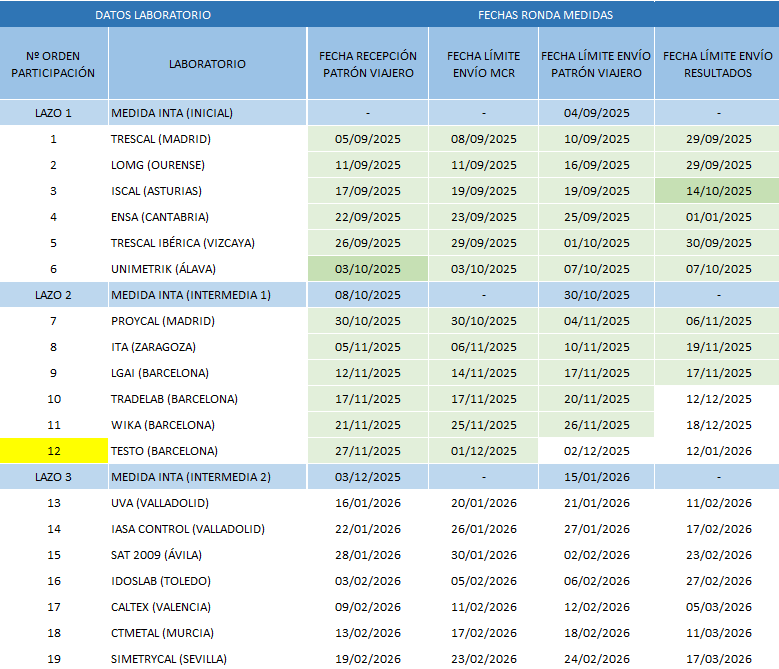Select the Nº ORDEN PARTICIPACIÓN column header
Image resolution: width=779 pixels, height=669 pixels.
(x=53, y=64)
